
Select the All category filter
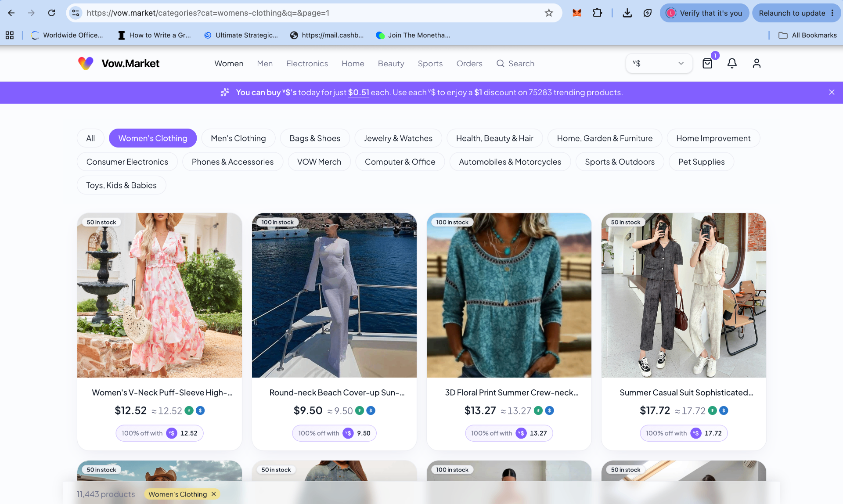coord(90,138)
